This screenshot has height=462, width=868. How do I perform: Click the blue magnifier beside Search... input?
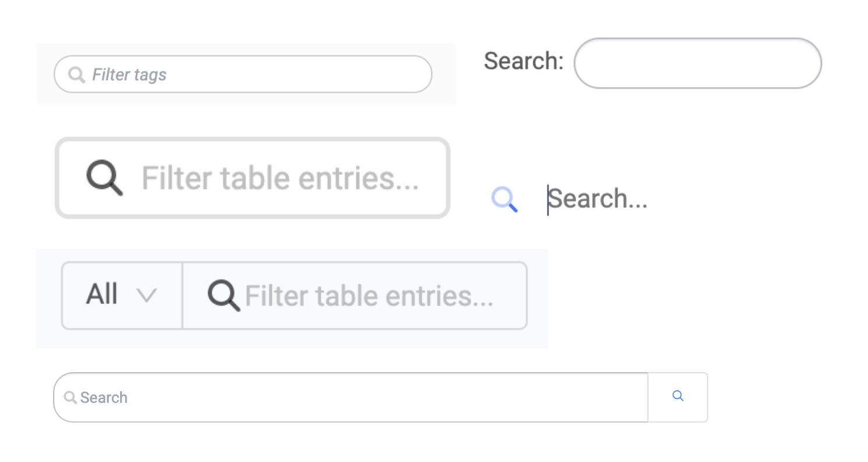tap(504, 199)
